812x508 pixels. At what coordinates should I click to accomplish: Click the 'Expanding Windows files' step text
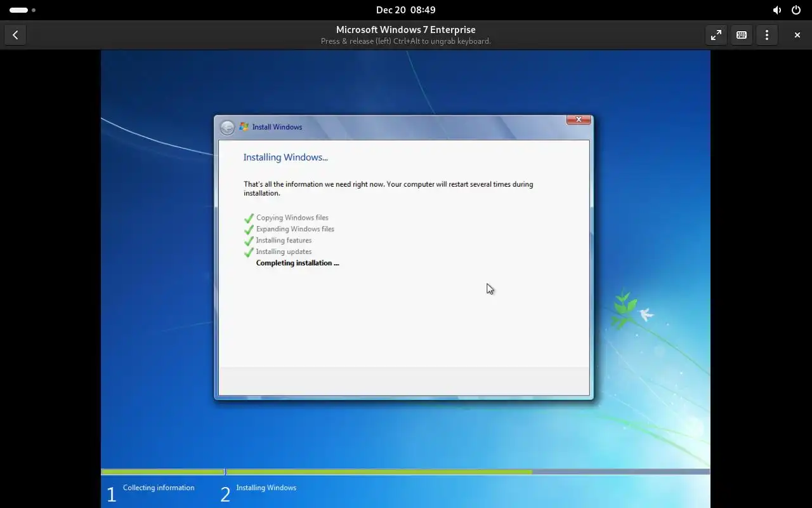pos(295,229)
